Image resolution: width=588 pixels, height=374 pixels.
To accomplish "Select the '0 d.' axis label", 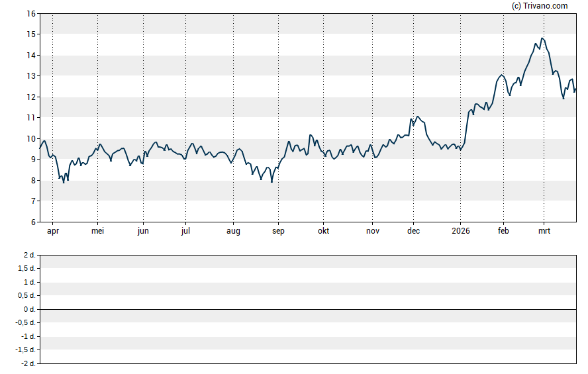I will [x=28, y=309].
